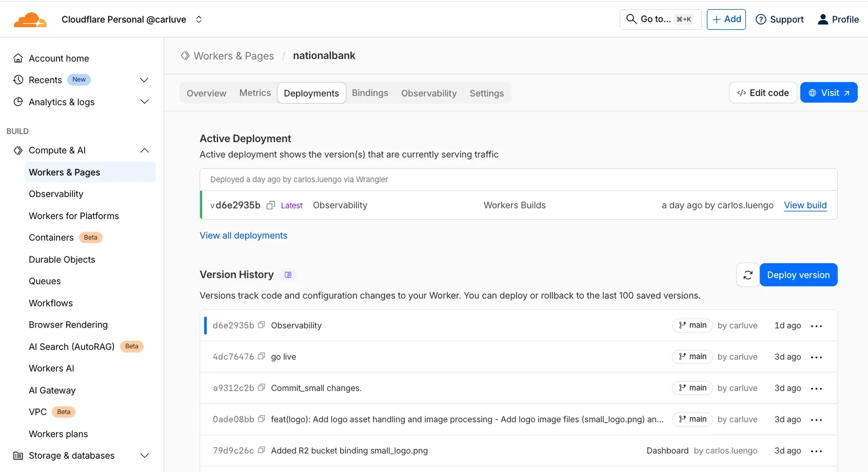Viewport: 868px width, 472px height.
Task: Open Version History documentation icon
Action: pyautogui.click(x=288, y=275)
